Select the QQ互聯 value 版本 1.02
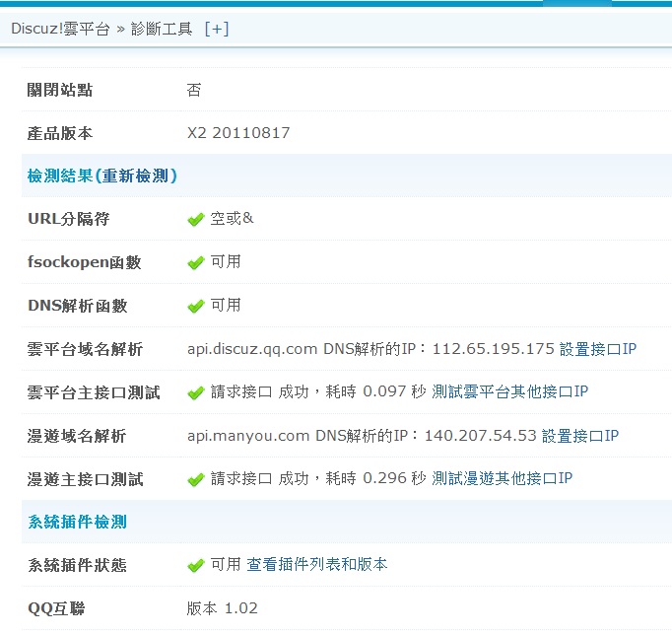 (x=222, y=608)
